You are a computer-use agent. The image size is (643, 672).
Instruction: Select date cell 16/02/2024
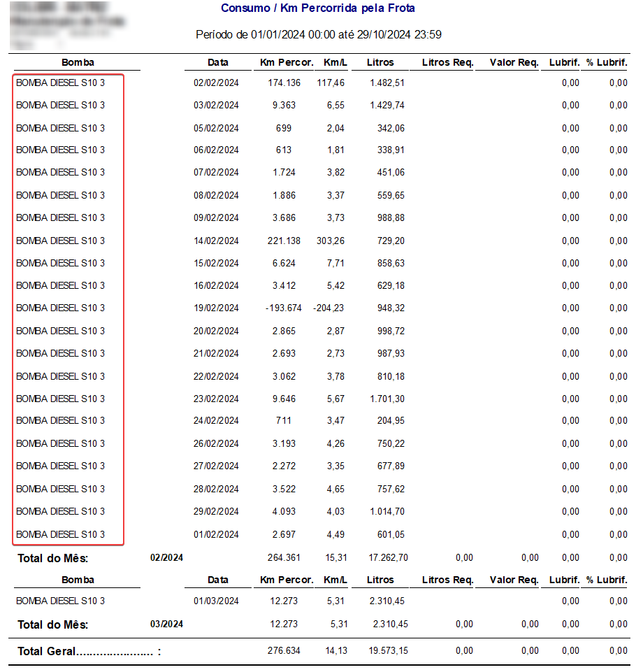pos(216,285)
